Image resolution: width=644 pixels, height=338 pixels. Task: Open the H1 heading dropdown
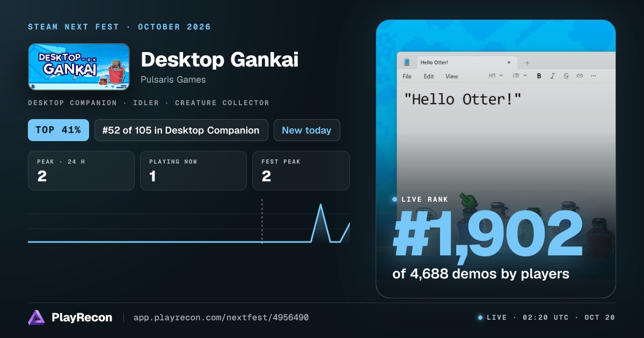495,76
